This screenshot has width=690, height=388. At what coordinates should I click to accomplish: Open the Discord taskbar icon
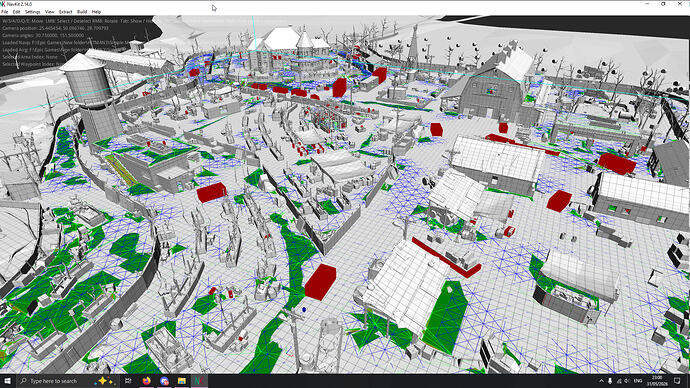tap(164, 381)
